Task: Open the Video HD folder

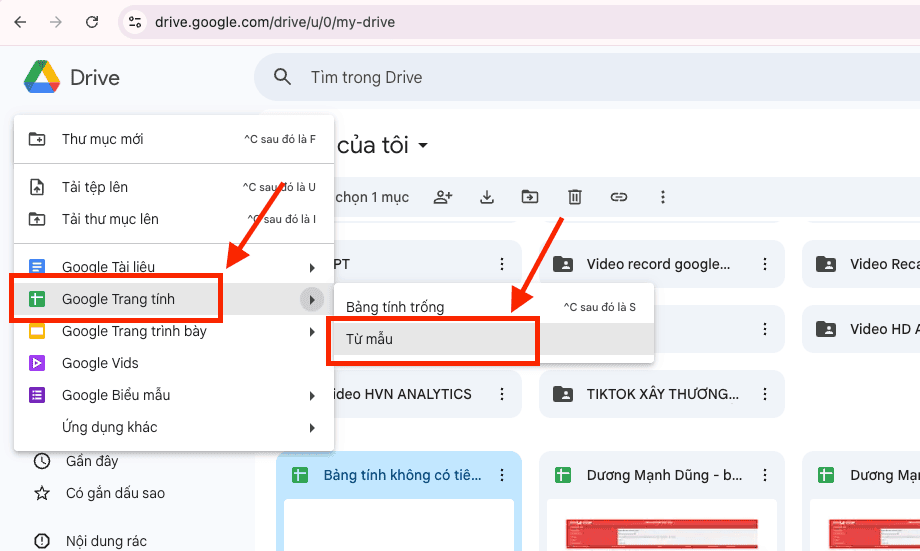Action: [x=861, y=329]
